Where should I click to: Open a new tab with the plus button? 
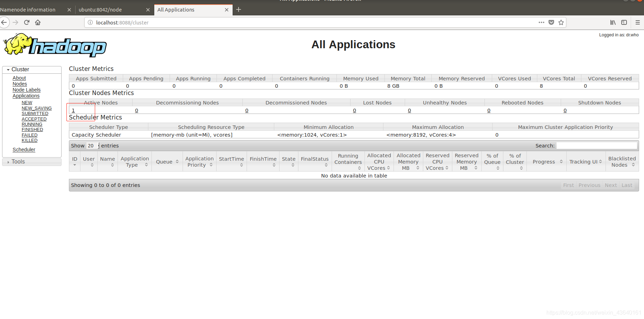(239, 9)
